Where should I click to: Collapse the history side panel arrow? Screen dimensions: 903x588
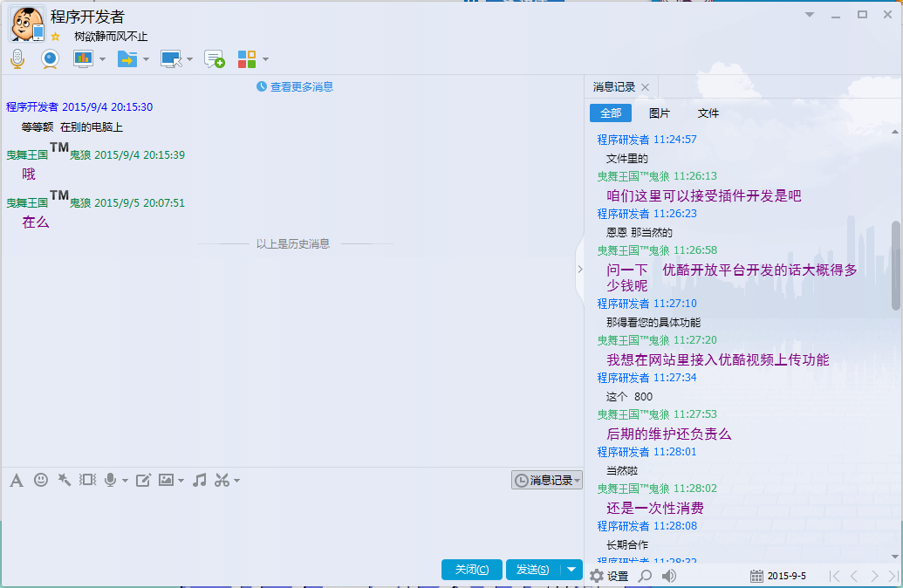coord(580,269)
